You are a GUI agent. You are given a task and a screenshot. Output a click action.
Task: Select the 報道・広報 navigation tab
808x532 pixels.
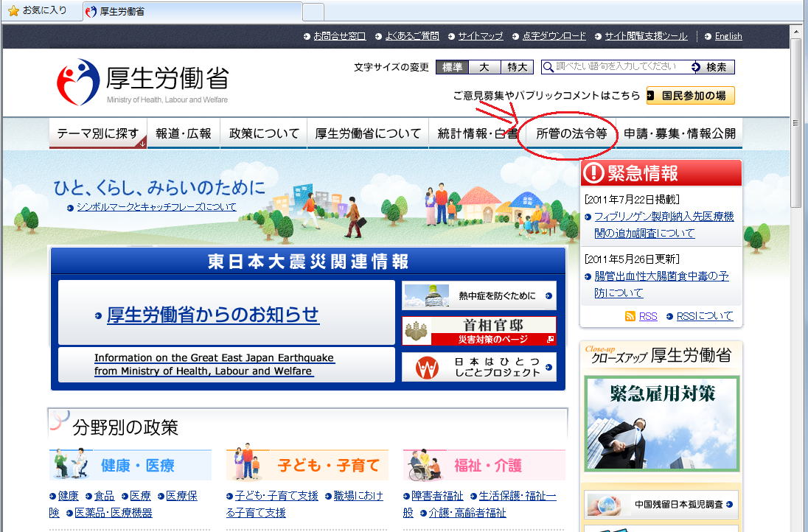tap(184, 134)
